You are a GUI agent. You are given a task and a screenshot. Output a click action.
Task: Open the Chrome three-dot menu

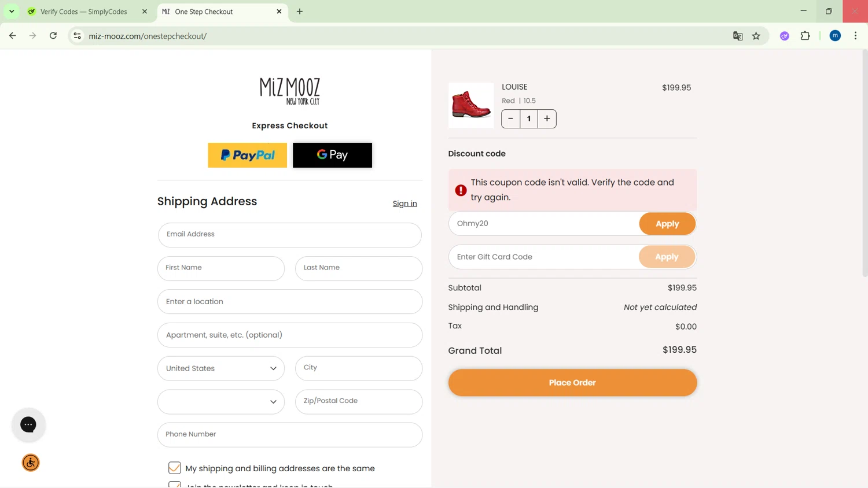click(x=856, y=36)
